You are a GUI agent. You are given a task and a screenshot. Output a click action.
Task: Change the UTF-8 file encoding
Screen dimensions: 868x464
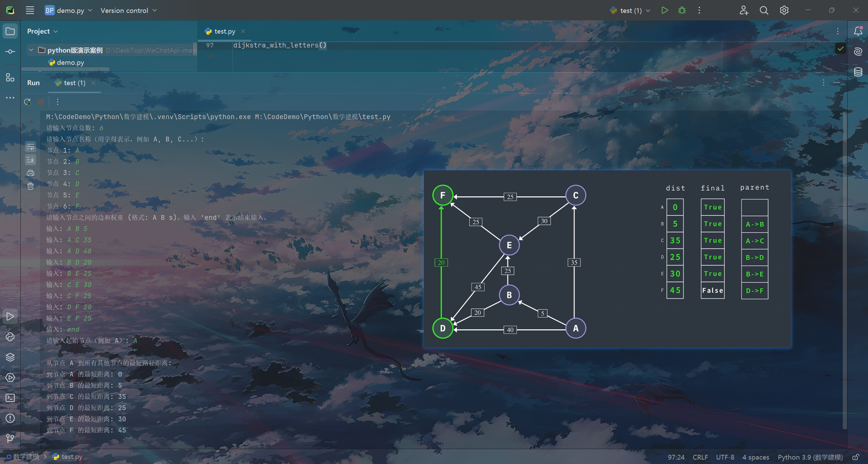(725, 457)
